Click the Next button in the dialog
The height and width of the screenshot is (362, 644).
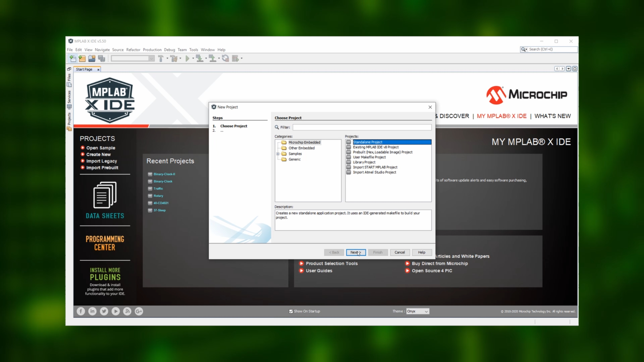tap(356, 252)
